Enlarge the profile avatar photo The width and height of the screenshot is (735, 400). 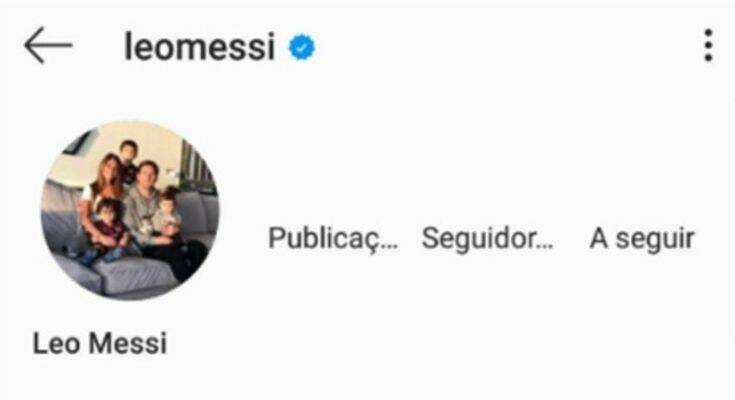click(130, 210)
